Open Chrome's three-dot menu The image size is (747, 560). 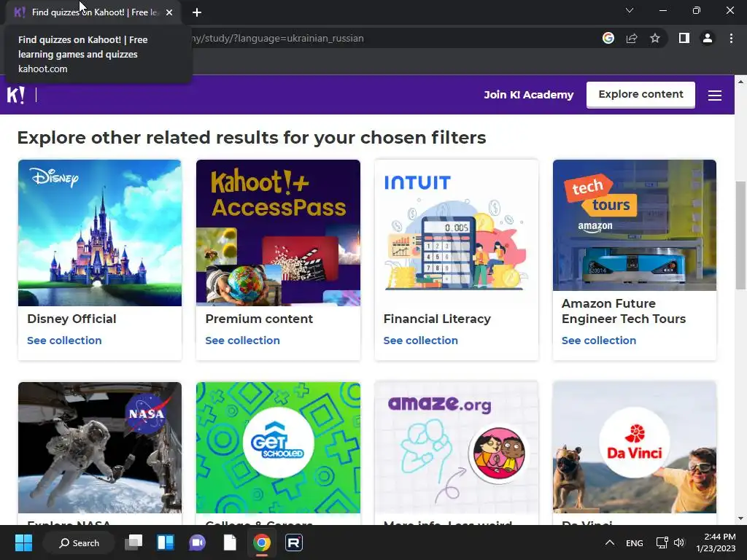[731, 38]
